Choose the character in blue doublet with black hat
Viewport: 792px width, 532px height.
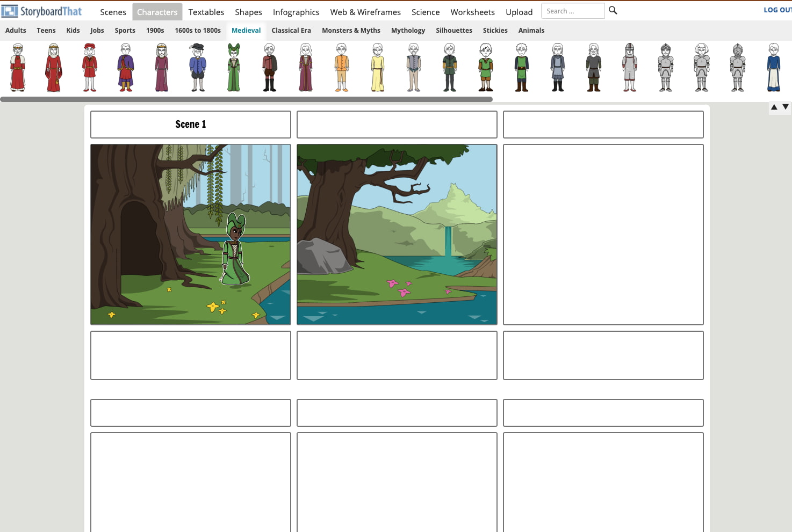(x=198, y=68)
